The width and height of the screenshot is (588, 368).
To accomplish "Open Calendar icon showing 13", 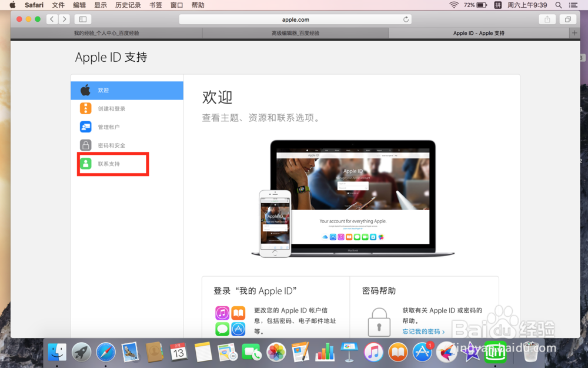I will (179, 352).
